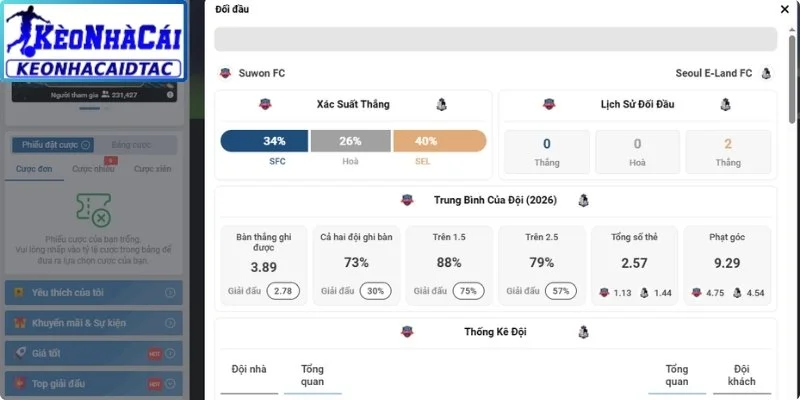Click the Giải đấu 2.78 pill
The image size is (800, 400).
(283, 291)
